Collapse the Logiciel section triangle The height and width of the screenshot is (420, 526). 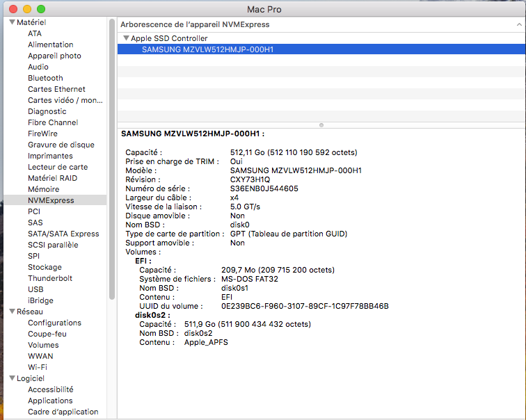[12, 378]
